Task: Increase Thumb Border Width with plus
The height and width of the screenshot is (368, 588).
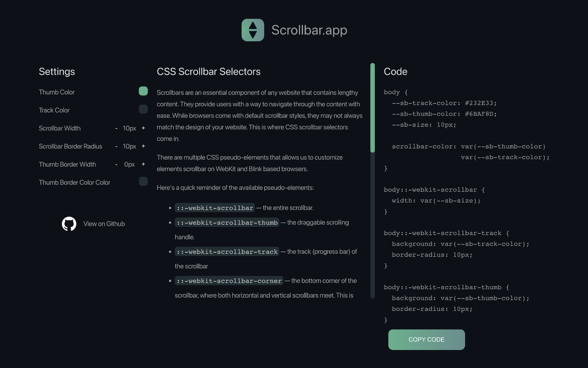Action: 143,164
